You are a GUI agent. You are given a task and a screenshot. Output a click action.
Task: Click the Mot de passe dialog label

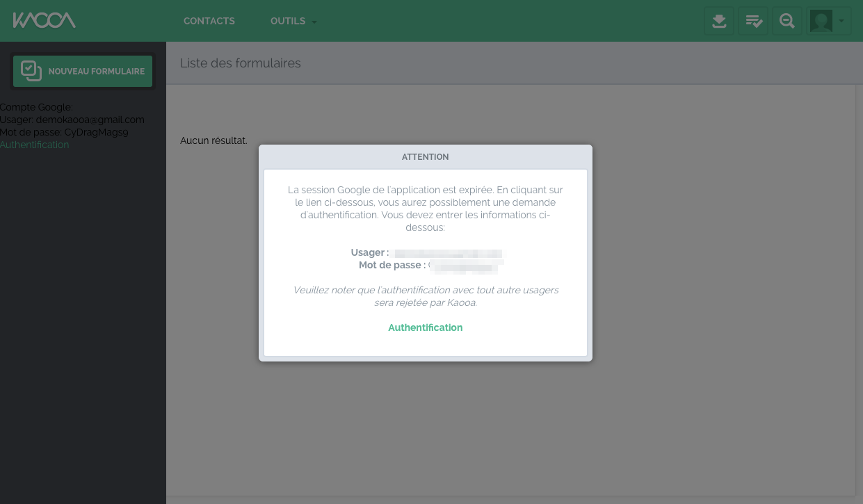coord(392,265)
